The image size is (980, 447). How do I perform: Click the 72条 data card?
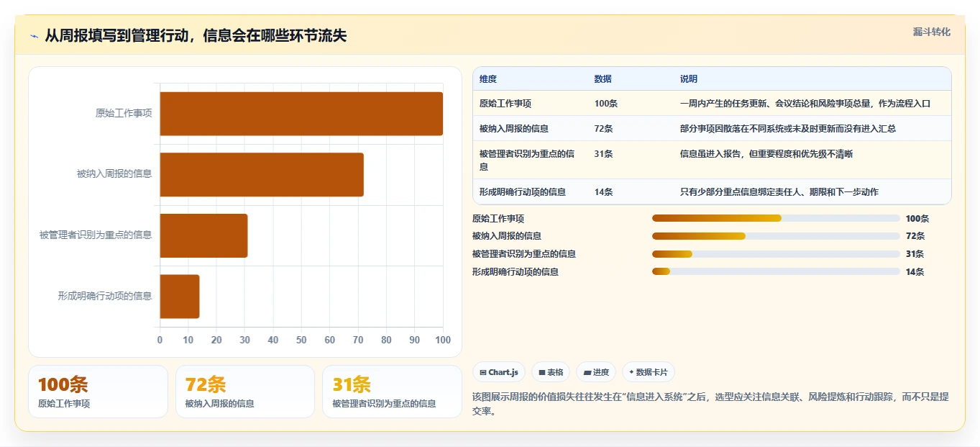[x=245, y=392]
